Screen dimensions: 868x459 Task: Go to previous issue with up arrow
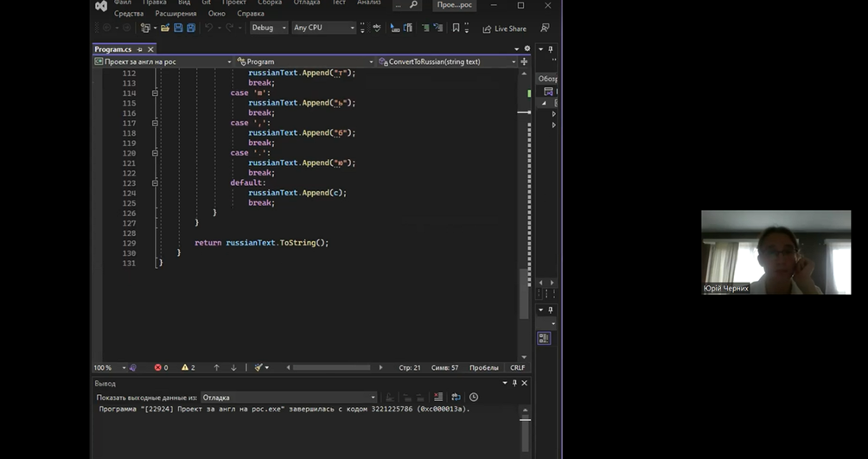[216, 367]
